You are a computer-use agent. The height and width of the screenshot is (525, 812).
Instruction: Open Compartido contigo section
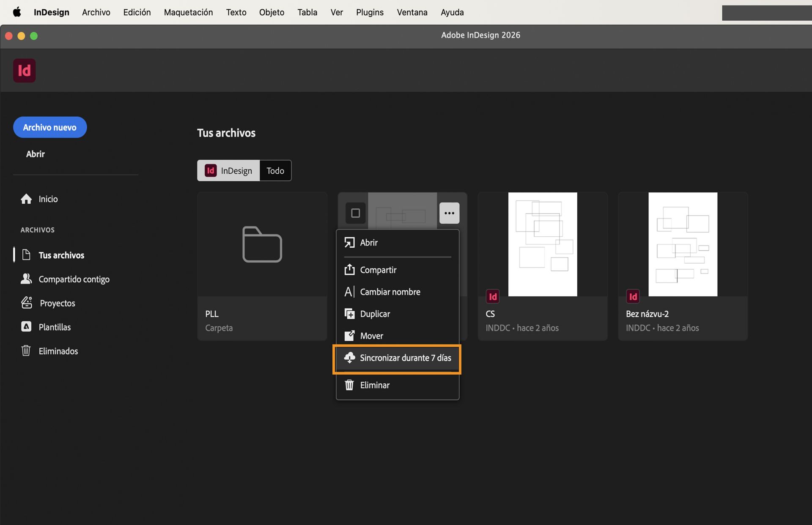pyautogui.click(x=74, y=279)
